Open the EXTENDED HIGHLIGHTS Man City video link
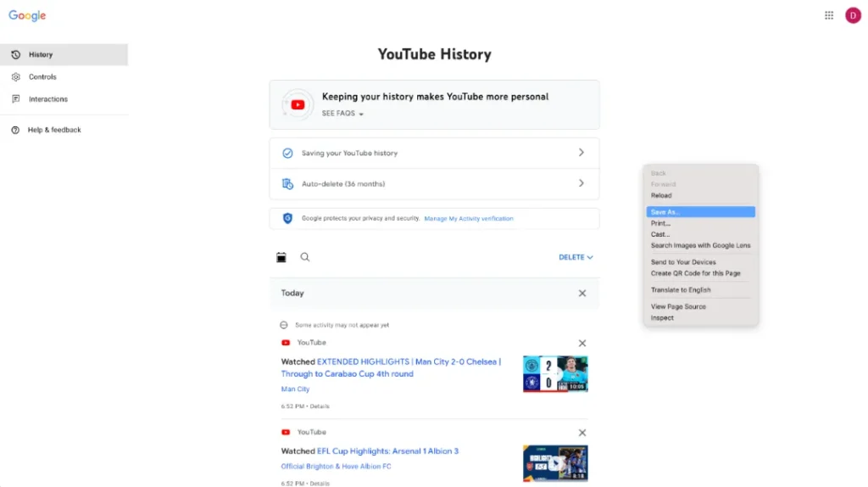 click(390, 368)
